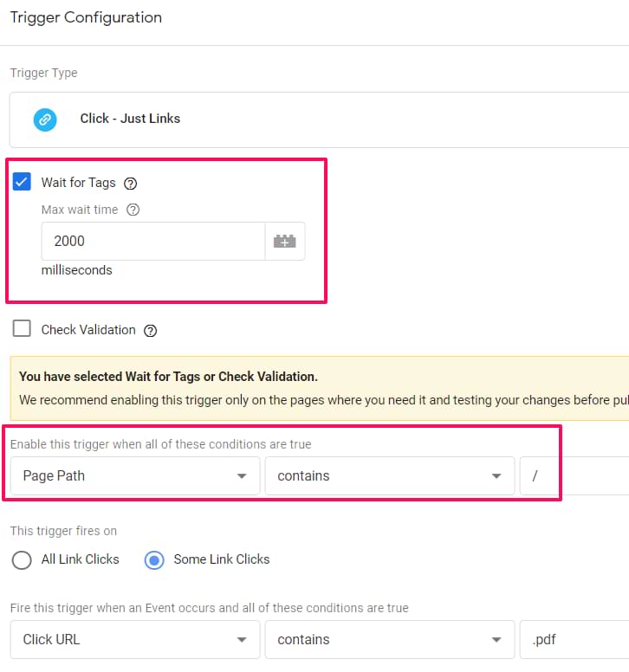Viewport: 629px width, 672px height.
Task: Click the variable picker icon beside 2000
Action: (284, 242)
